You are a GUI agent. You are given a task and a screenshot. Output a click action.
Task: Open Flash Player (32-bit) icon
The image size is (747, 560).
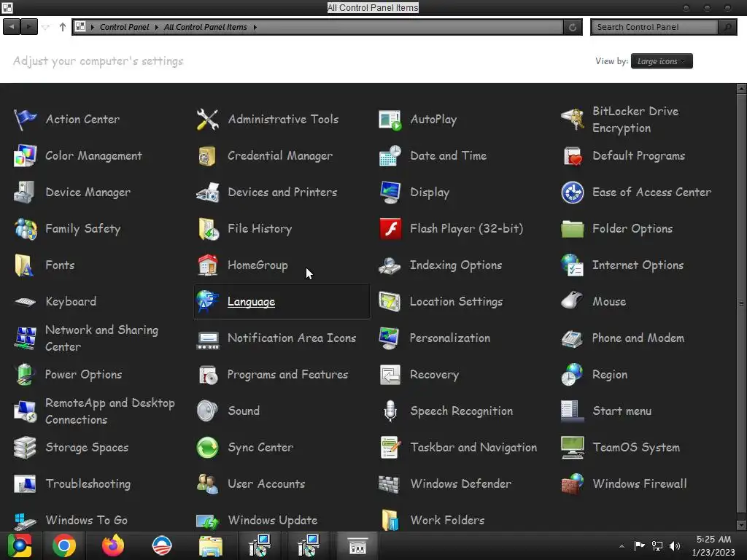[390, 228]
